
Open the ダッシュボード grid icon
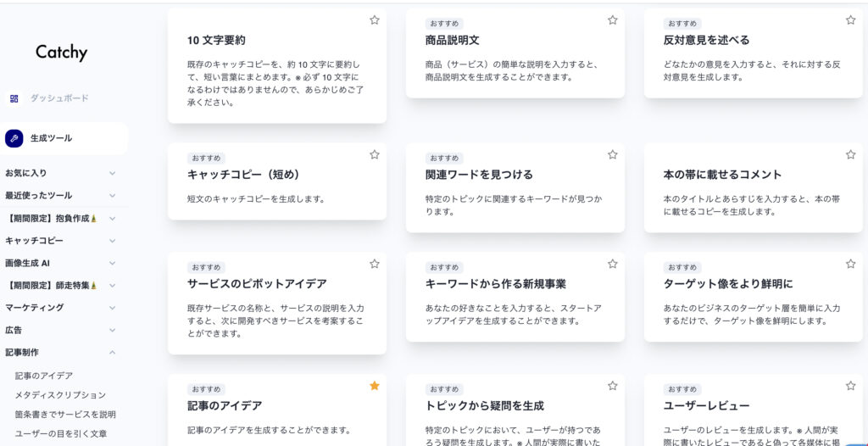[14, 98]
